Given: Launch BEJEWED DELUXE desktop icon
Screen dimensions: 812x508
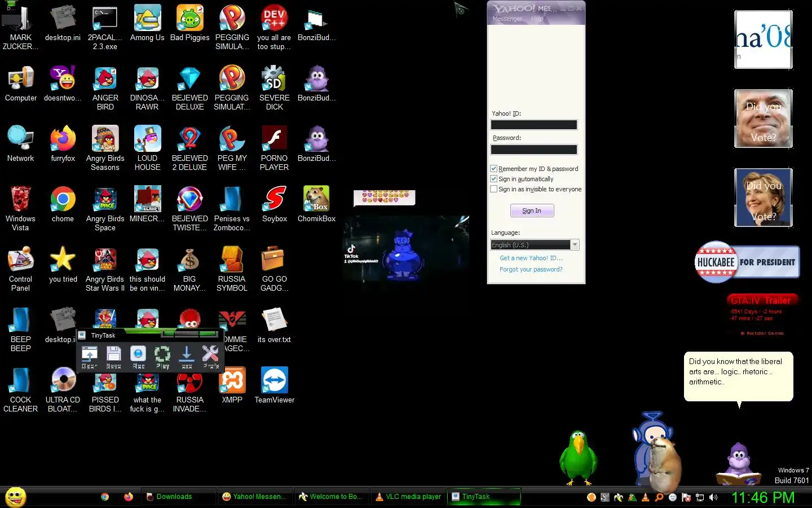Looking at the screenshot, I should [x=189, y=88].
